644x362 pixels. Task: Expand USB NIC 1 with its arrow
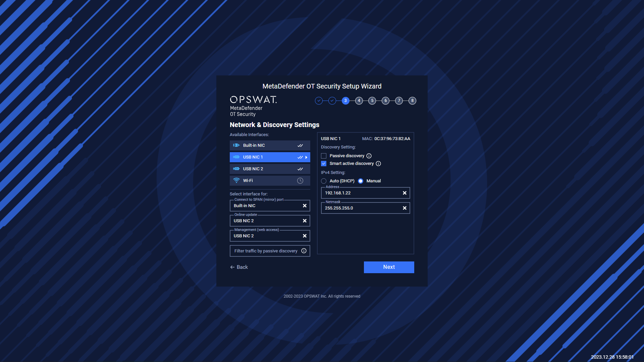pos(306,157)
